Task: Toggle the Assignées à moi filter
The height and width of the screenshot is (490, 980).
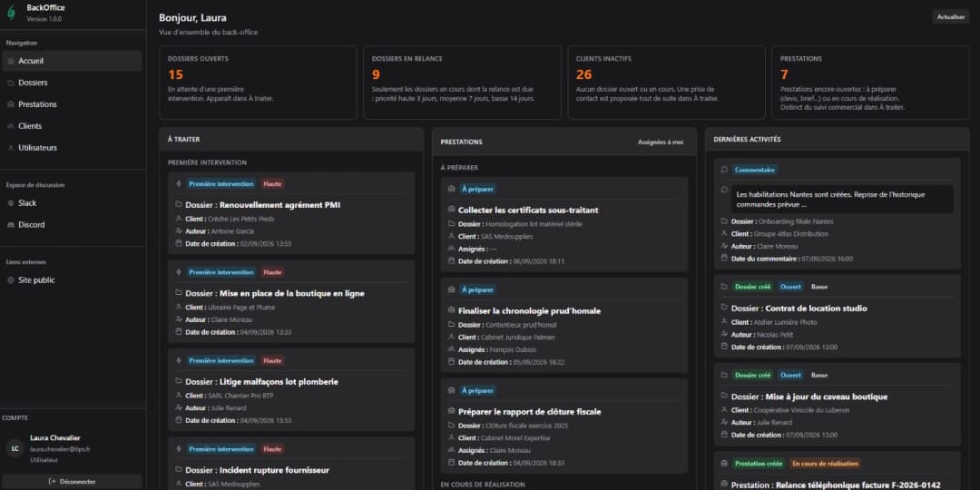Action: pos(660,142)
